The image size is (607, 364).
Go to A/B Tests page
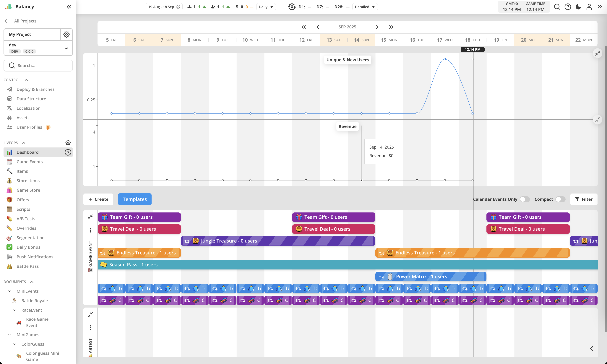(26, 219)
